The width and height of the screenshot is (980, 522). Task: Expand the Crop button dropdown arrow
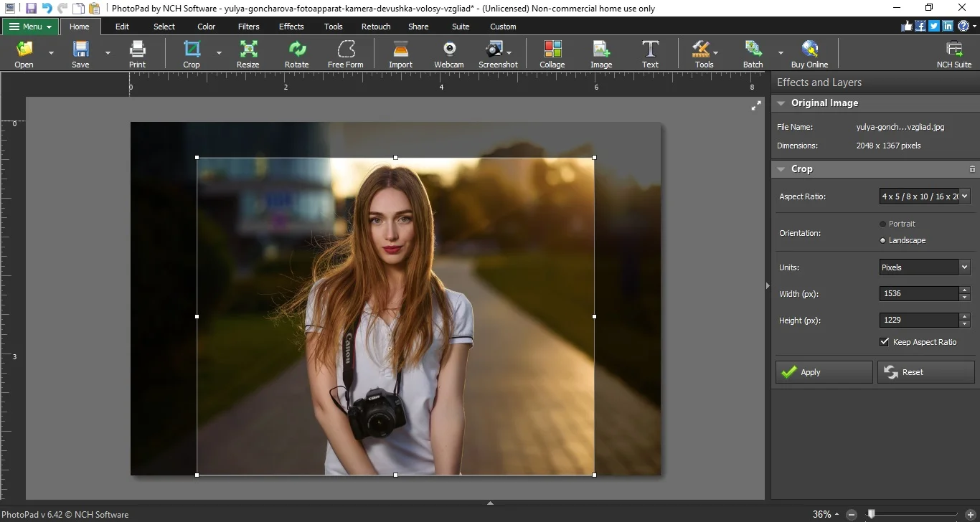pos(219,53)
